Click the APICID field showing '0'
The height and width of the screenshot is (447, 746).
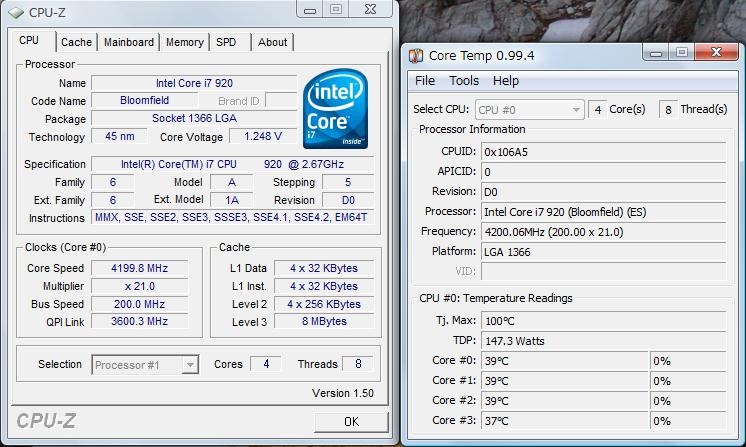click(x=603, y=172)
